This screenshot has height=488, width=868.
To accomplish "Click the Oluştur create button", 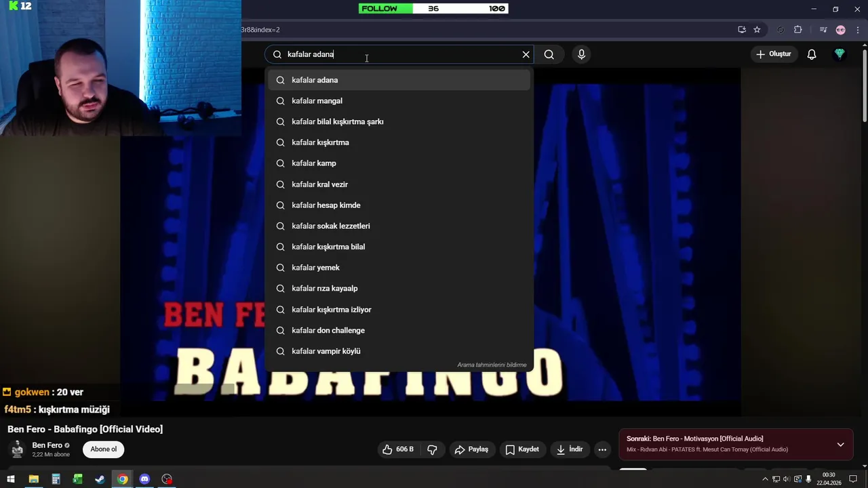I will point(774,54).
